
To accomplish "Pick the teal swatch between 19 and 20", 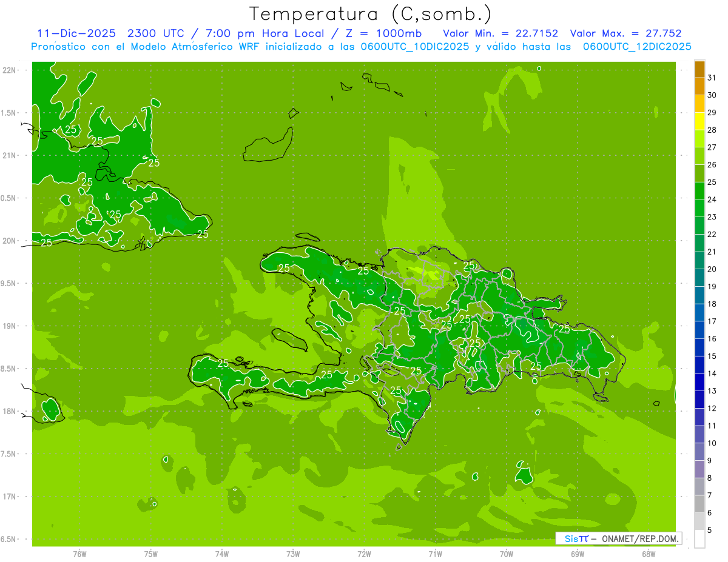I will [699, 278].
